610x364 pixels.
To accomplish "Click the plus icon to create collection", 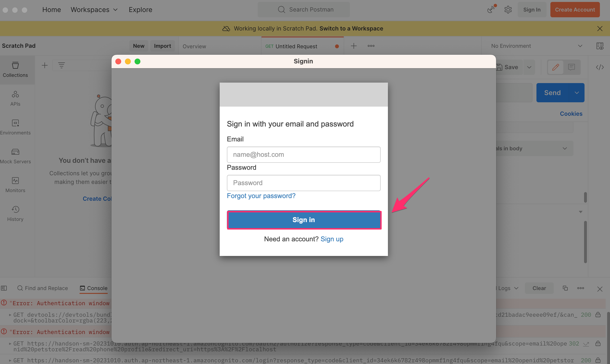I will [x=45, y=65].
